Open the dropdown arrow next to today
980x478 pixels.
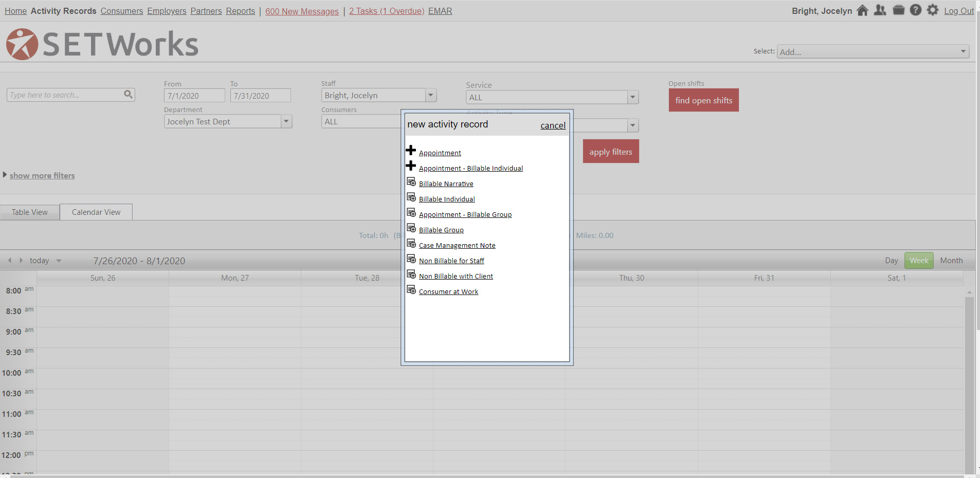pyautogui.click(x=59, y=261)
